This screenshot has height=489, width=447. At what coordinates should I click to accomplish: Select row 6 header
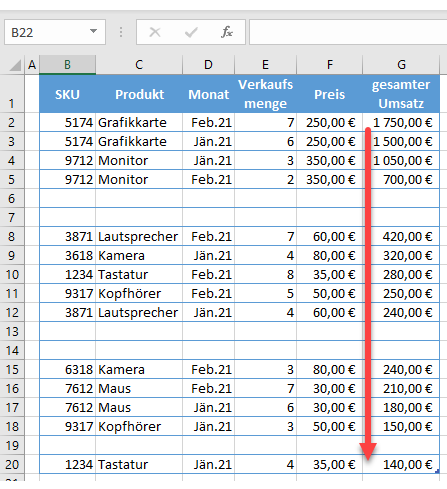(12, 198)
